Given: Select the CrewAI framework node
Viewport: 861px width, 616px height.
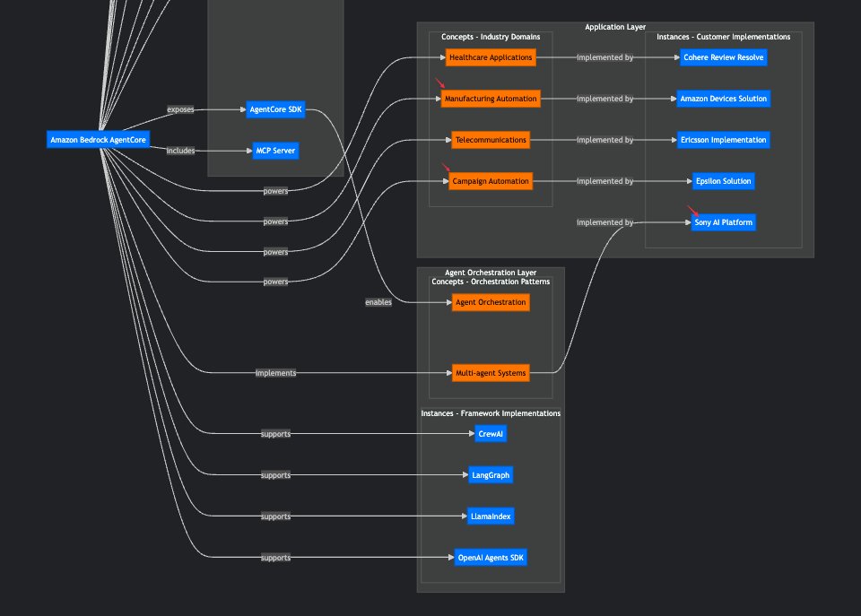Looking at the screenshot, I should (491, 434).
